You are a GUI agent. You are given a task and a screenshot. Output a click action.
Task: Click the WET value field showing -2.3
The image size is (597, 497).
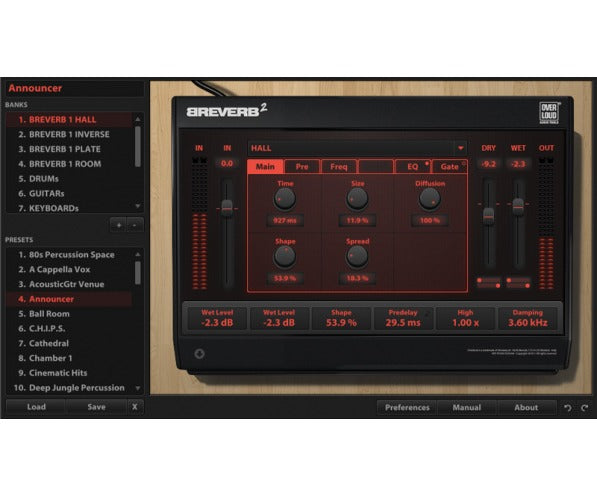518,164
